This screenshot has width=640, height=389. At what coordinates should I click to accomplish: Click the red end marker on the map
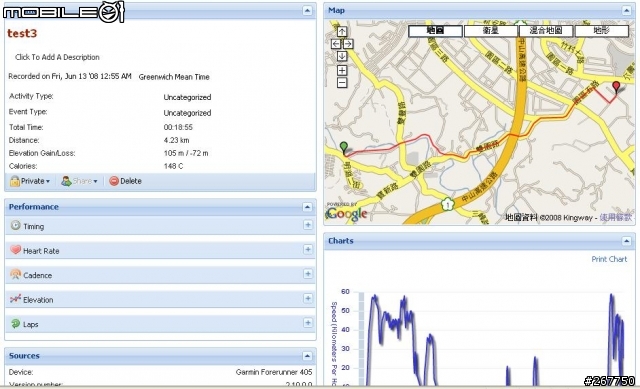(616, 87)
